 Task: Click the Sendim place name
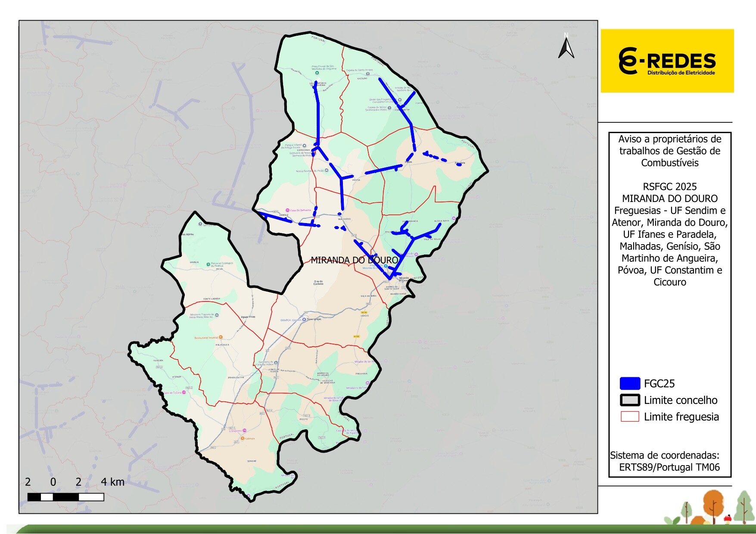click(x=252, y=461)
